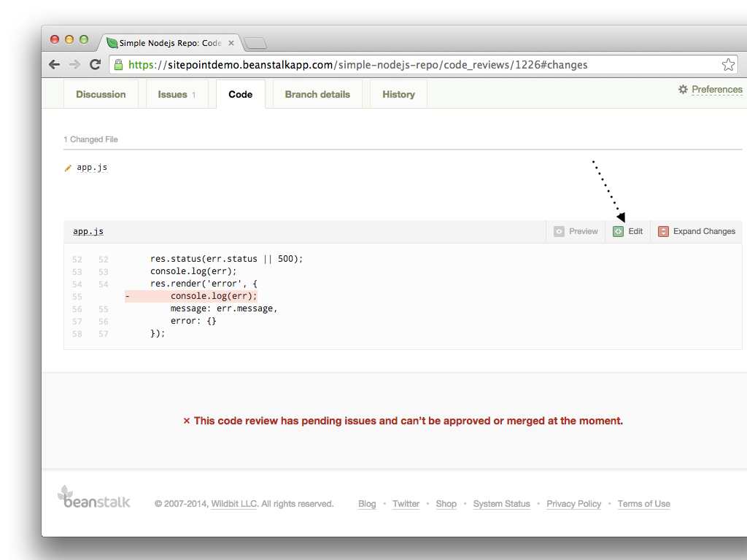The height and width of the screenshot is (560, 747).
Task: Open the System Status footer link
Action: (501, 504)
